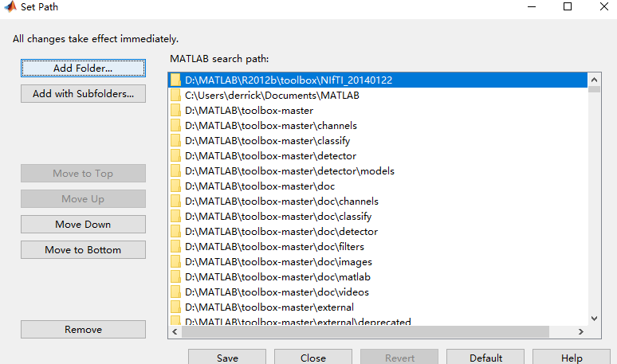
Task: Click the horizontal scrollbar thumb
Action: tap(365, 332)
